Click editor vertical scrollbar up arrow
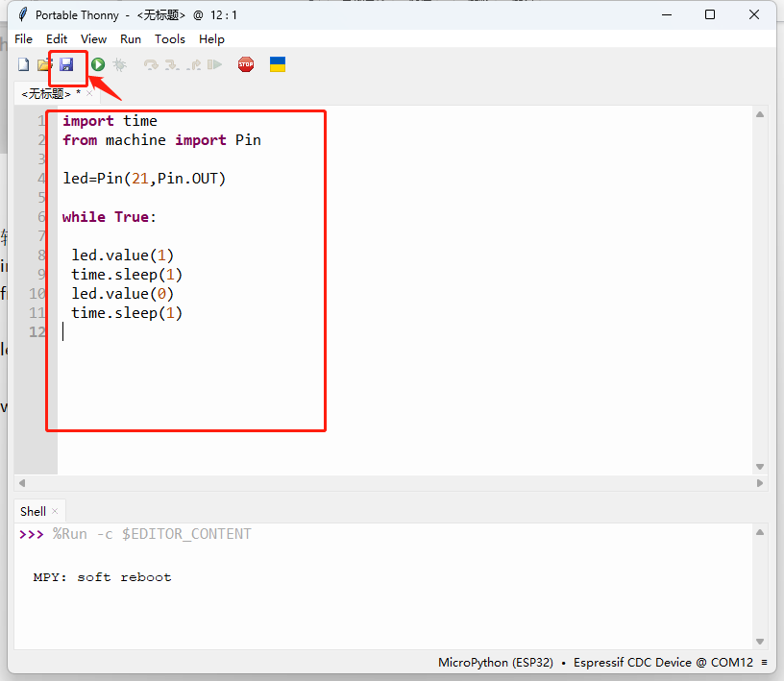Screen dimensions: 784x681 [x=760, y=114]
